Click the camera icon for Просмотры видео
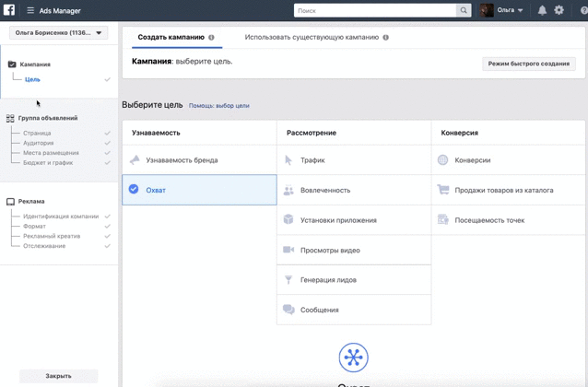The width and height of the screenshot is (588, 387). point(288,250)
